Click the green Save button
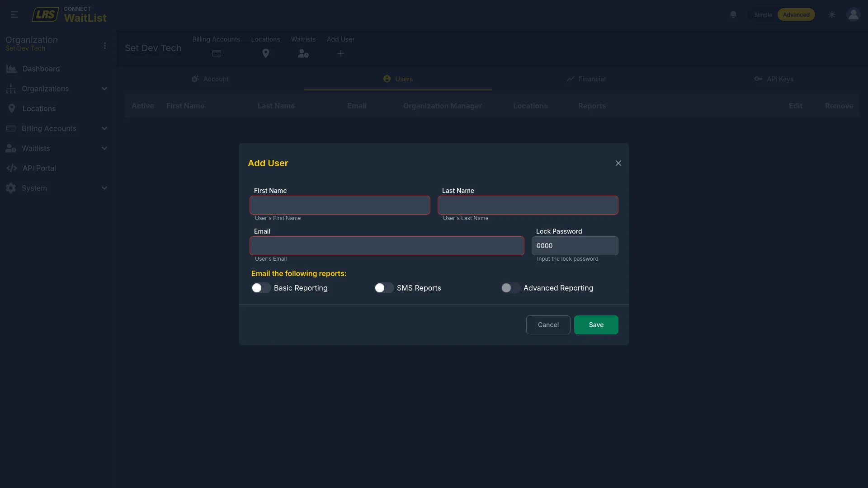Screen dimensions: 868x488 (x=596, y=325)
